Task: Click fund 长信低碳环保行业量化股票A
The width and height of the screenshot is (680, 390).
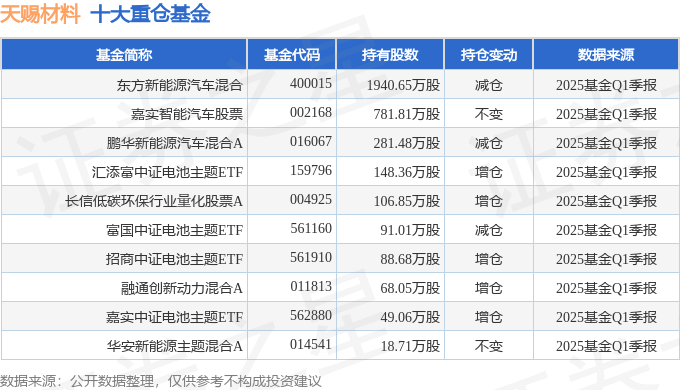Action: 154,201
